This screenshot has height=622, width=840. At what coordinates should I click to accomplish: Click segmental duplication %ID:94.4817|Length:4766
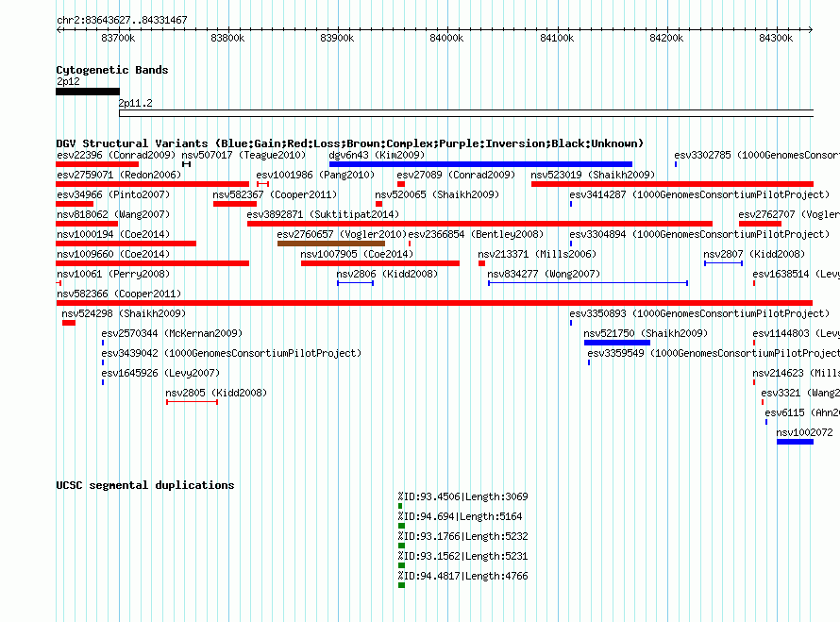click(462, 576)
